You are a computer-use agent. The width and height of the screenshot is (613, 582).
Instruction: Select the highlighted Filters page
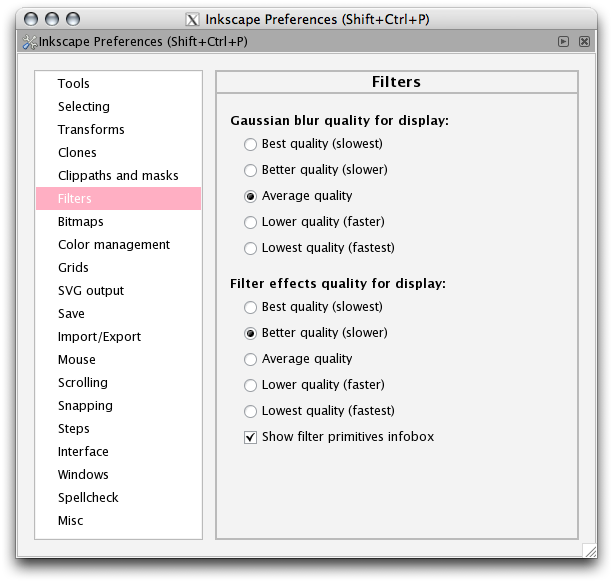[x=118, y=199]
